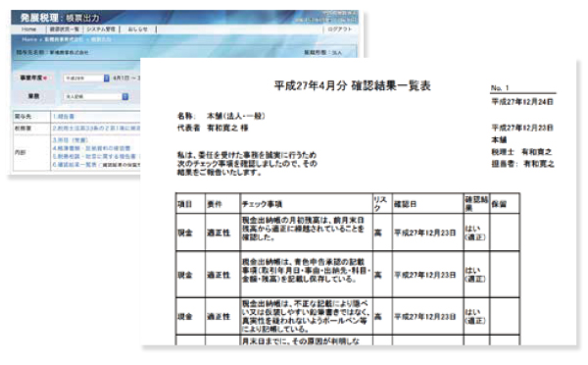Open the 1.報告書 link

point(64,117)
